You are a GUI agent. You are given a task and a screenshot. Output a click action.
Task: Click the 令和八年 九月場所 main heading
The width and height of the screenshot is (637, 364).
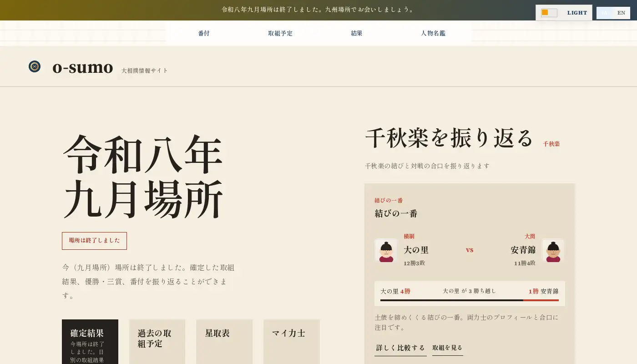click(x=143, y=176)
